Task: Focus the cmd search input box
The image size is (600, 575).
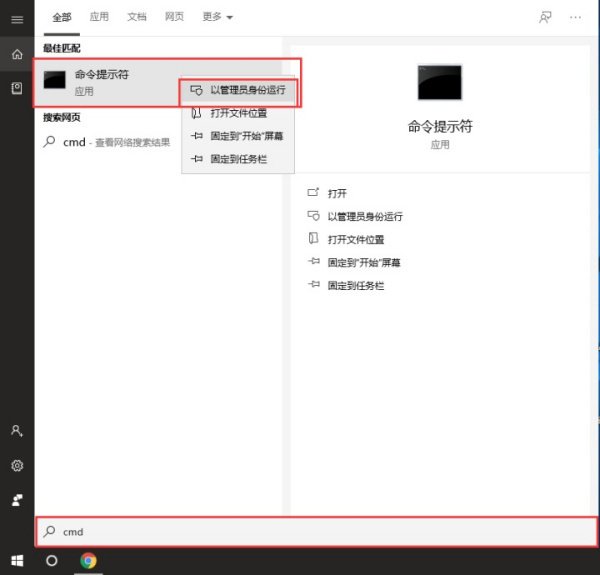Action: 317,531
